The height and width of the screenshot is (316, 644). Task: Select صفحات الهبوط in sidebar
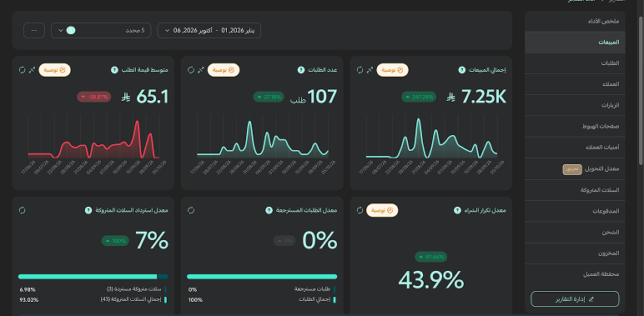point(575,127)
